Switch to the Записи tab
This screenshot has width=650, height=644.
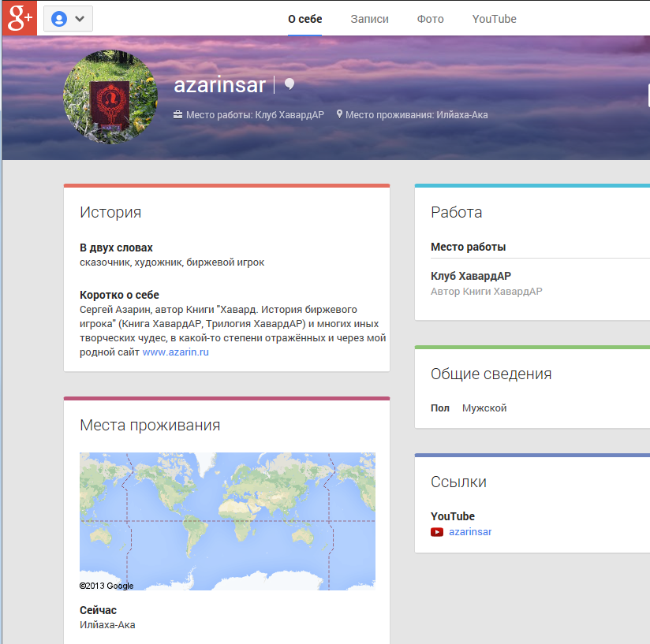(369, 19)
